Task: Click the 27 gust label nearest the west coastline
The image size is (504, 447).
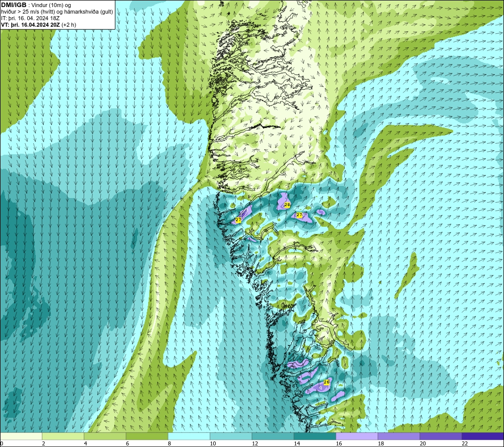Action: click(238, 220)
